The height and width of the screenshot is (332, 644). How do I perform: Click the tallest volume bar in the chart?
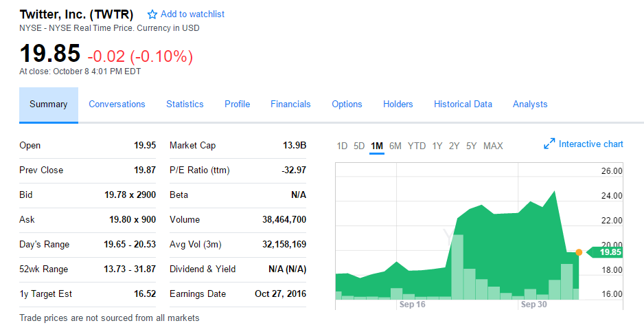tap(457, 267)
